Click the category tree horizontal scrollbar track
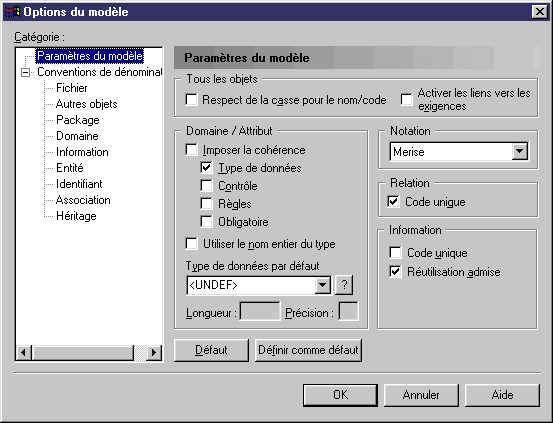 tap(140, 352)
